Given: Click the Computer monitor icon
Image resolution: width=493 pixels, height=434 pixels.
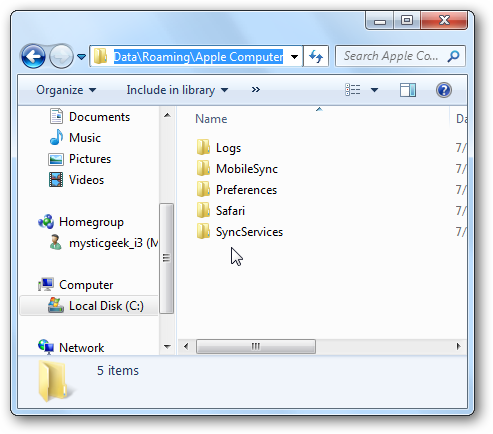Looking at the screenshot, I should [46, 284].
